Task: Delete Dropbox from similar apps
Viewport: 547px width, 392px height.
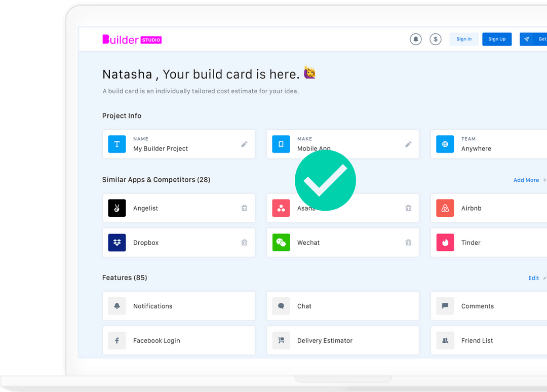Action: [x=244, y=243]
